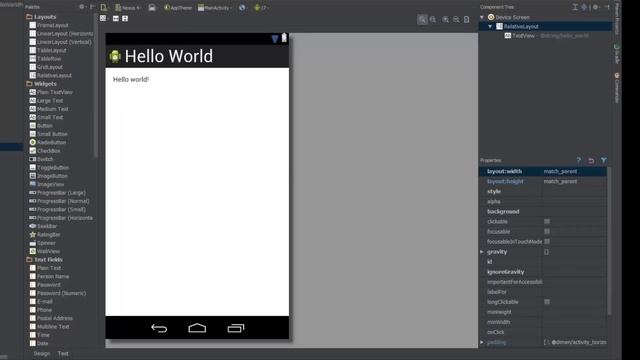Click the screen orientation icon
Viewport: 640px width, 360px height.
coord(152,8)
